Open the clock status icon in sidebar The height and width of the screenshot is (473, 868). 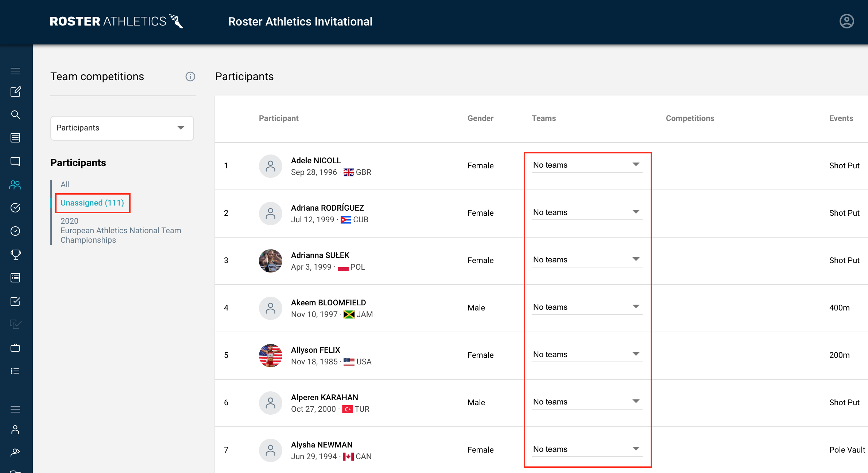(16, 231)
